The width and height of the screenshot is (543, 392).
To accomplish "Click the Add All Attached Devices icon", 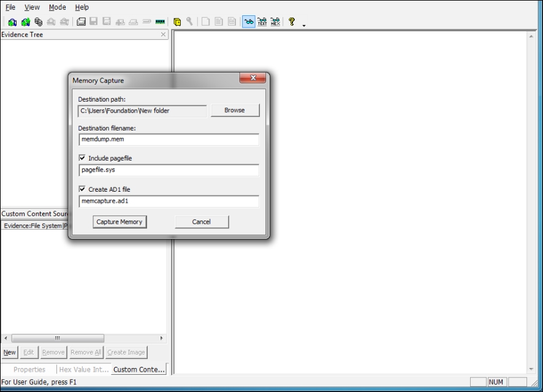I will click(x=25, y=22).
